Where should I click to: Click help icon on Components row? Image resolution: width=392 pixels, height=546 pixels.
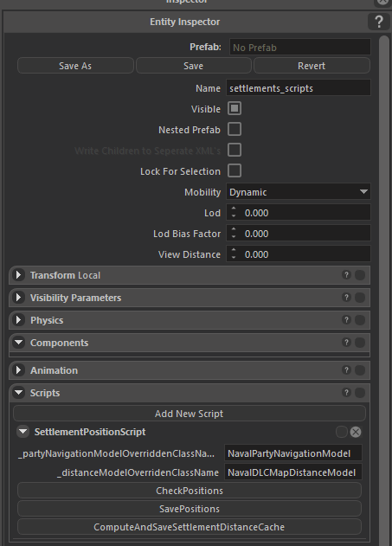[x=346, y=343]
